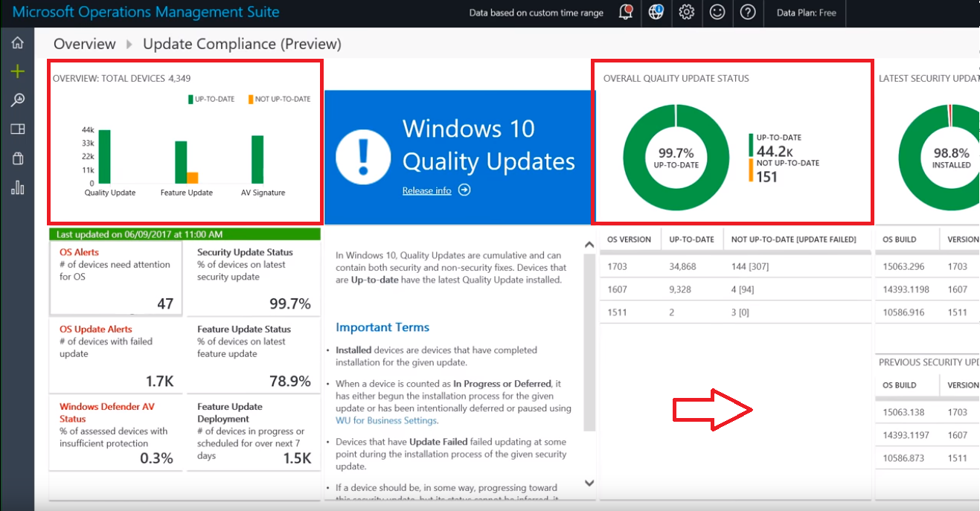Image resolution: width=980 pixels, height=511 pixels.
Task: Click the value 34,868
Action: pos(683,266)
